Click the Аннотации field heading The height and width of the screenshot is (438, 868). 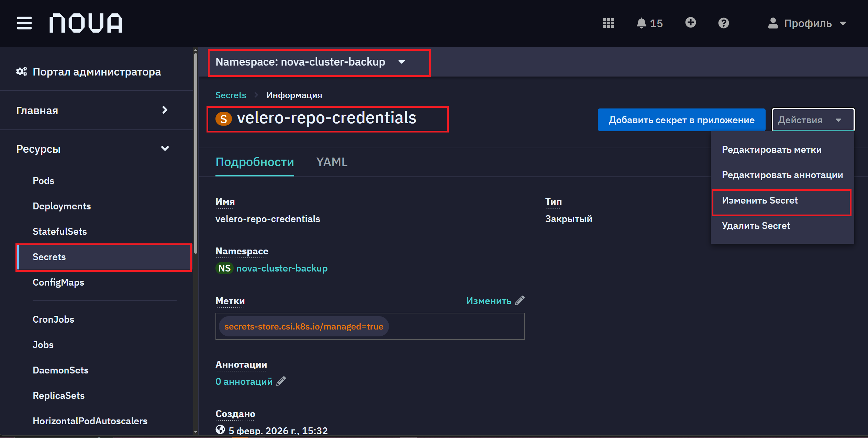pyautogui.click(x=241, y=364)
